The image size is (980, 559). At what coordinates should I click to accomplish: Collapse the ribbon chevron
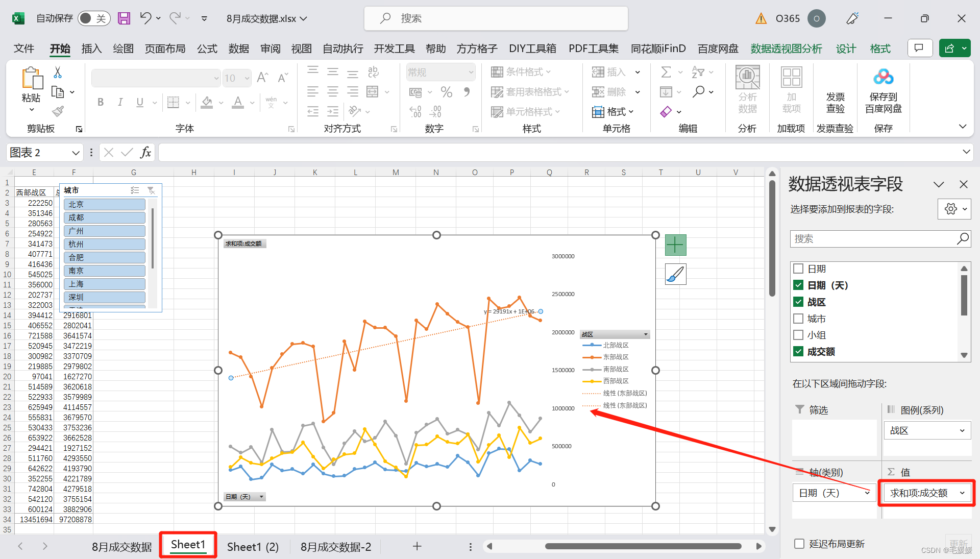coord(963,127)
